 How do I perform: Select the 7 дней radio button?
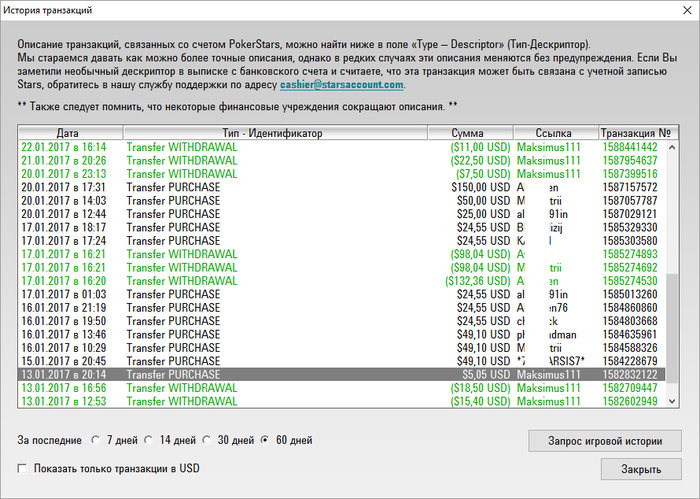96,440
